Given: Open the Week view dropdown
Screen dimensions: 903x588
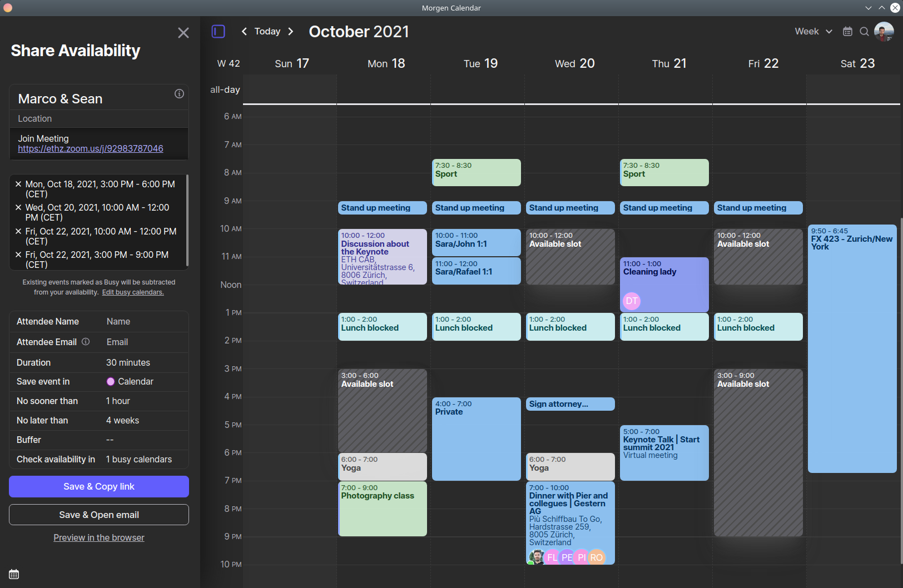Looking at the screenshot, I should pos(813,32).
